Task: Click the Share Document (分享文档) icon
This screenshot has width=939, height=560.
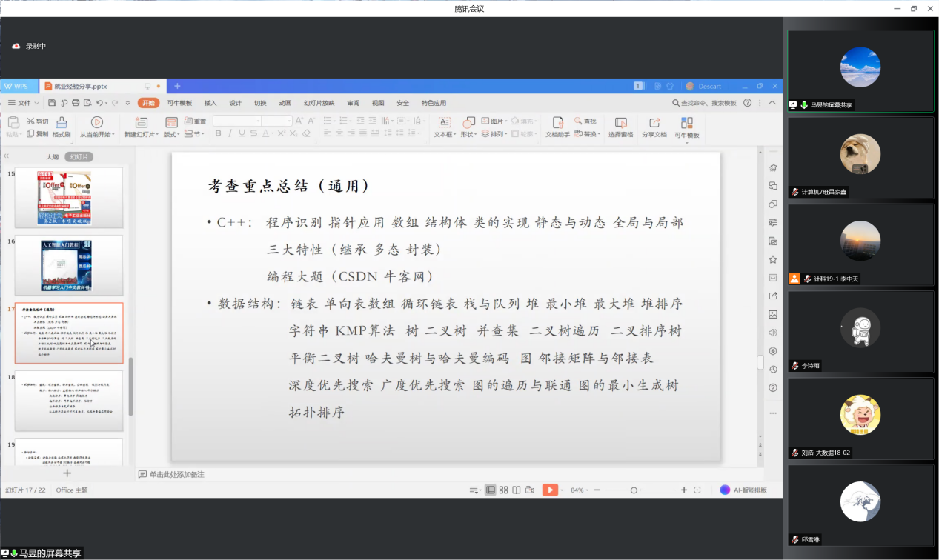Action: click(654, 127)
